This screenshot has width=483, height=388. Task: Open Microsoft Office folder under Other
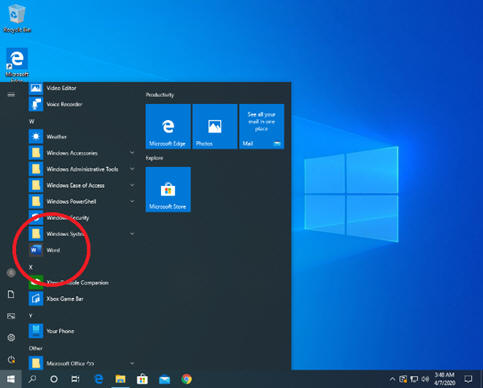point(82,363)
